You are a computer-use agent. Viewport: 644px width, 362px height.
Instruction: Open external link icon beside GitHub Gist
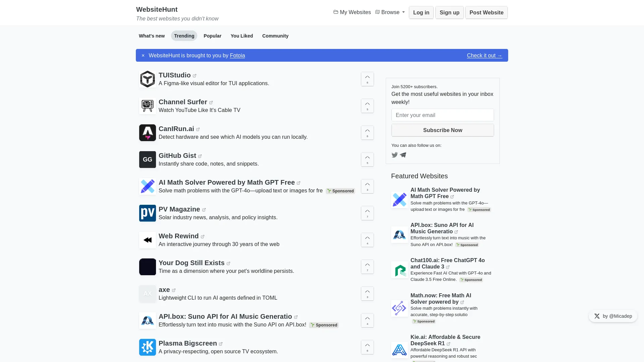[200, 156]
